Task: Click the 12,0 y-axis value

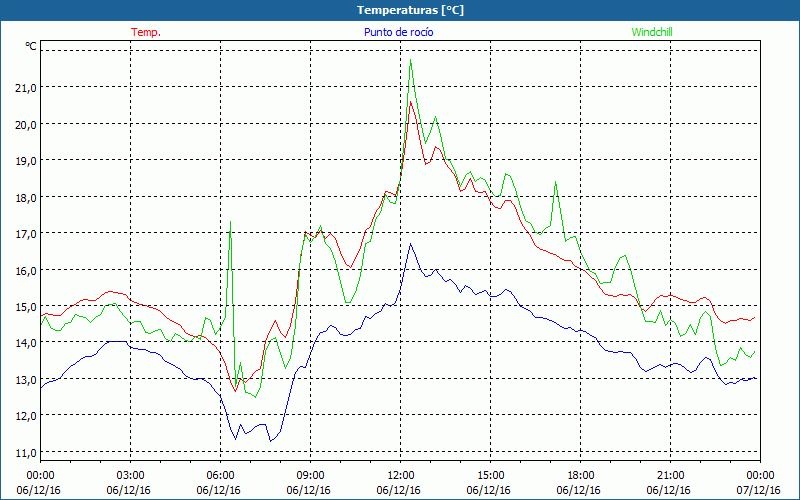Action: coord(27,416)
